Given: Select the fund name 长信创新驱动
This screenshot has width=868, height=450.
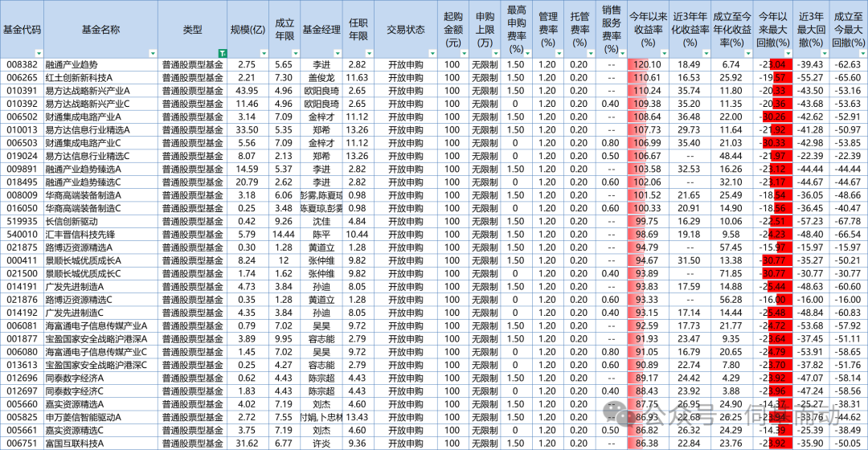Looking at the screenshot, I should pyautogui.click(x=72, y=222).
